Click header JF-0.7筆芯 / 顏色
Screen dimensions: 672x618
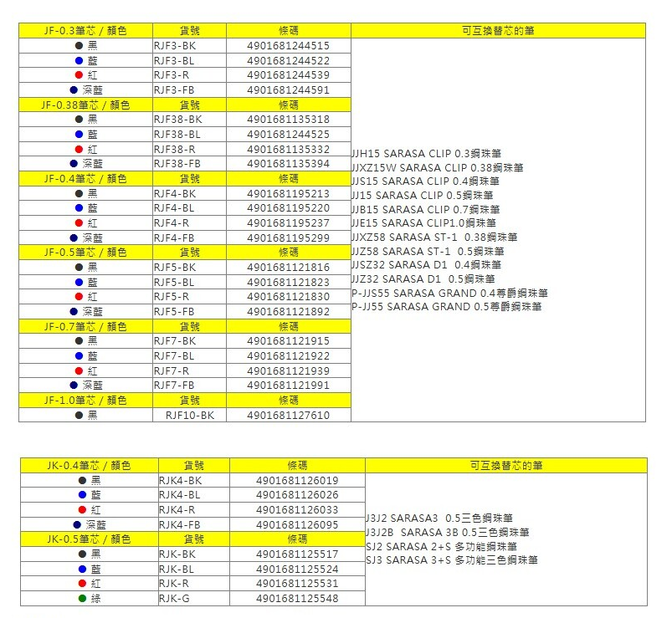[x=85, y=327]
